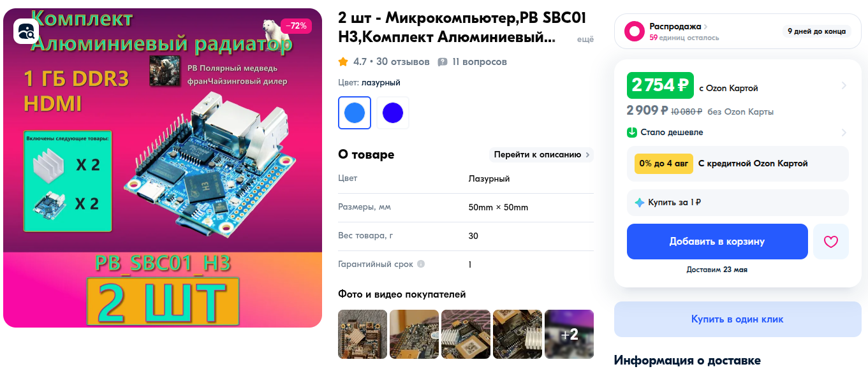
Task: Expand Ozon Card price details chevron
Action: [x=844, y=85]
